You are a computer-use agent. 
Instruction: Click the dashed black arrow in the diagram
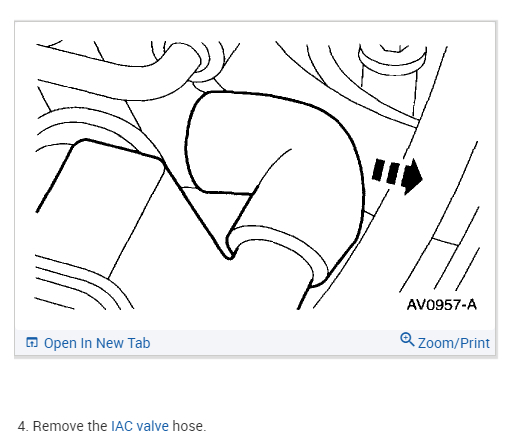397,175
